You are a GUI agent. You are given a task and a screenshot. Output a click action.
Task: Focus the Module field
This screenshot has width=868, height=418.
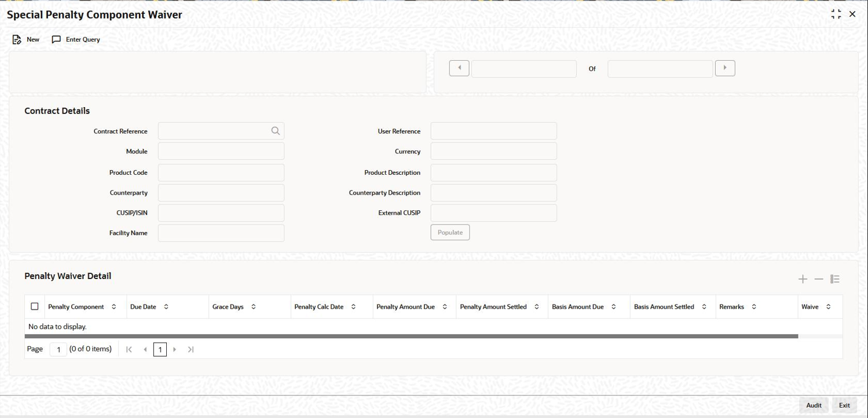(x=221, y=151)
